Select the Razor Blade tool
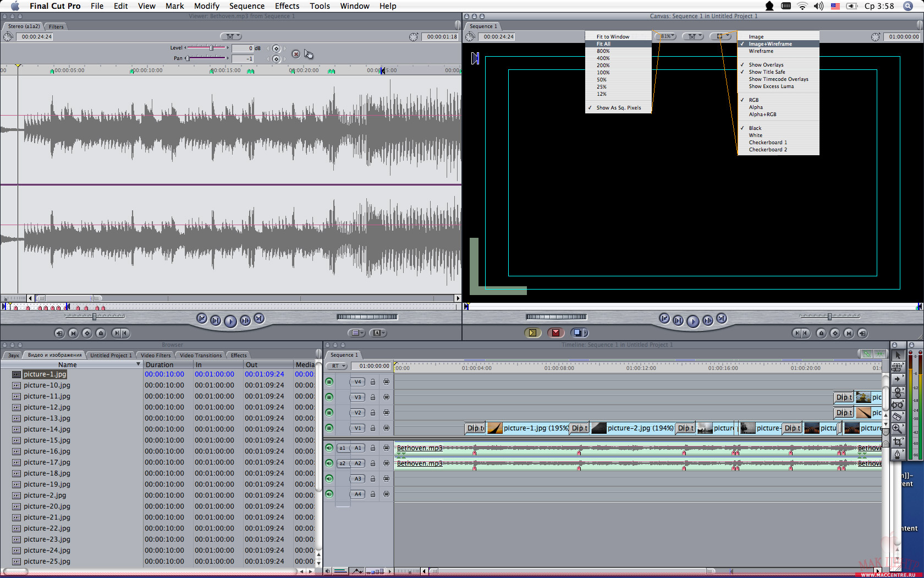Image resolution: width=924 pixels, height=578 pixels. [x=898, y=416]
